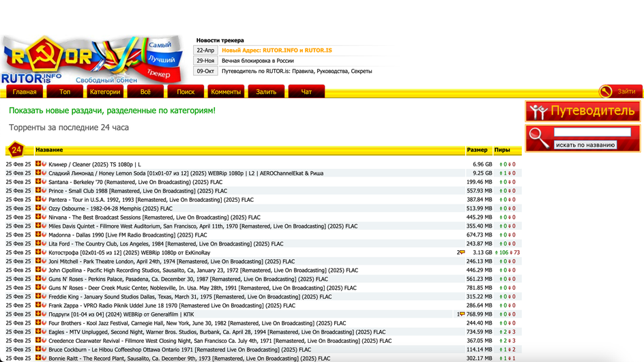
Task: Click the Название column header
Action: coord(49,150)
